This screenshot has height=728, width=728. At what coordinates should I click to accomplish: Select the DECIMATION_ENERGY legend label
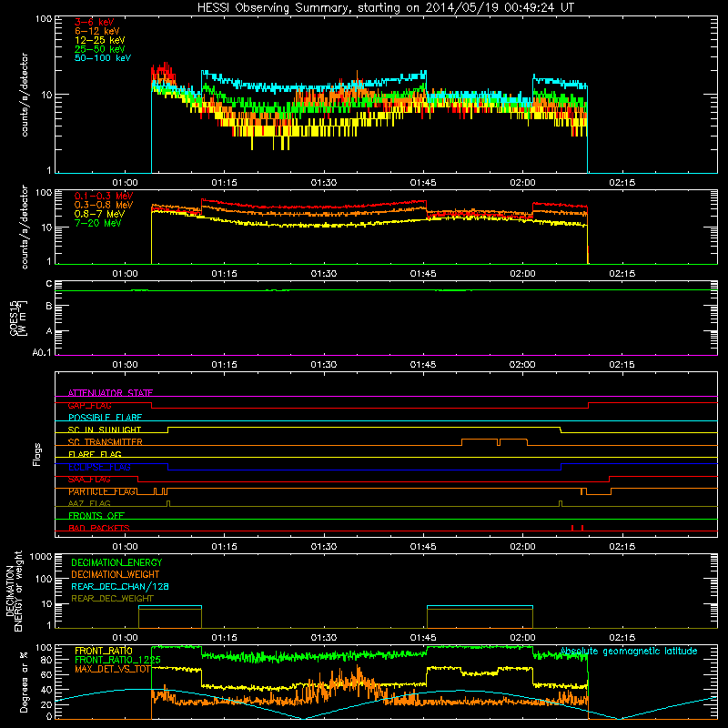(x=116, y=562)
